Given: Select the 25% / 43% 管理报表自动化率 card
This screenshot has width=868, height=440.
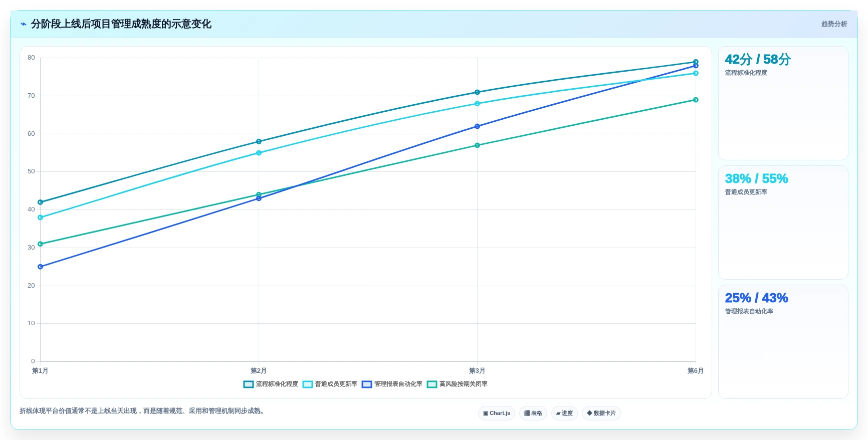Looking at the screenshot, I should (x=783, y=342).
